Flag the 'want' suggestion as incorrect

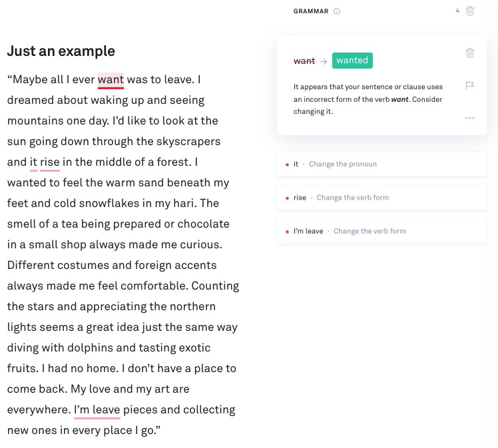[x=470, y=85]
